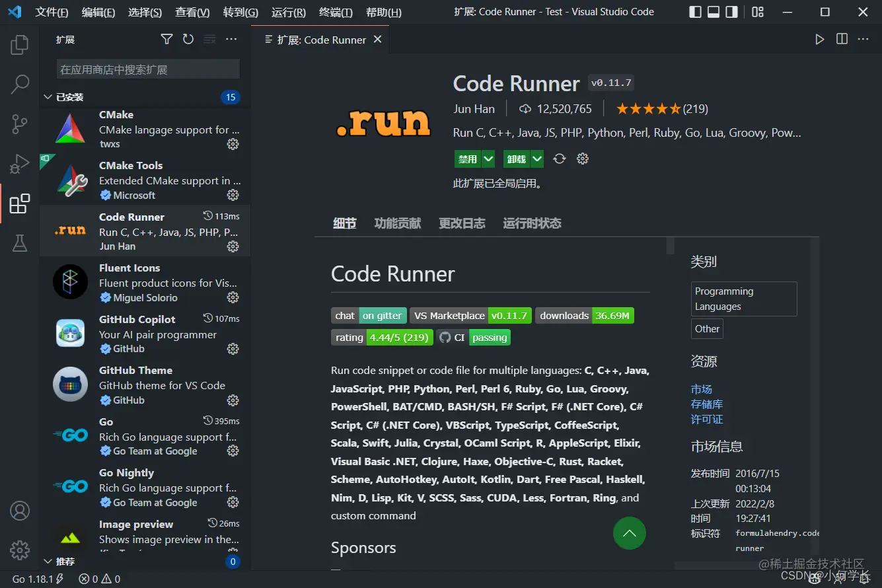Open dropdown arrow next to 禁用 button
Screen dimensions: 882x588
tap(488, 159)
